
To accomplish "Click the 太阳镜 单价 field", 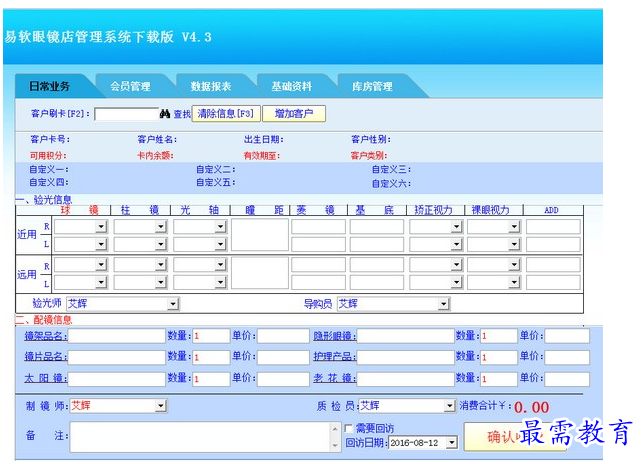I will (x=283, y=379).
